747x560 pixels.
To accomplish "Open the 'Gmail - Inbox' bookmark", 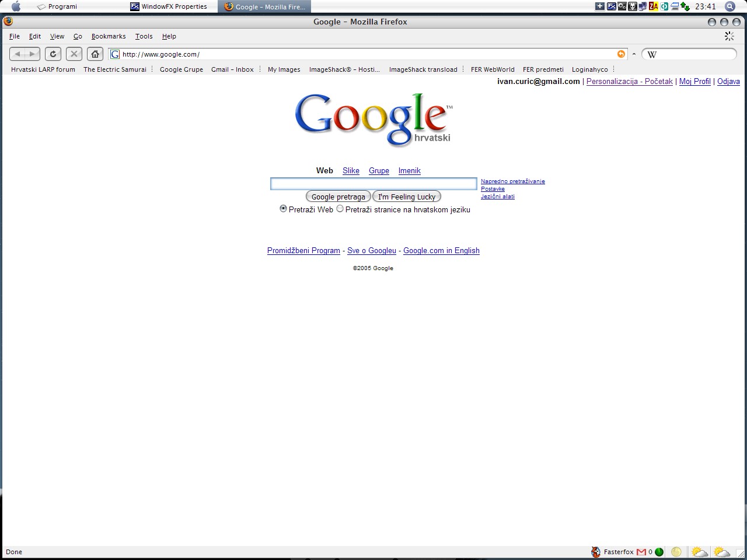I will coord(232,69).
